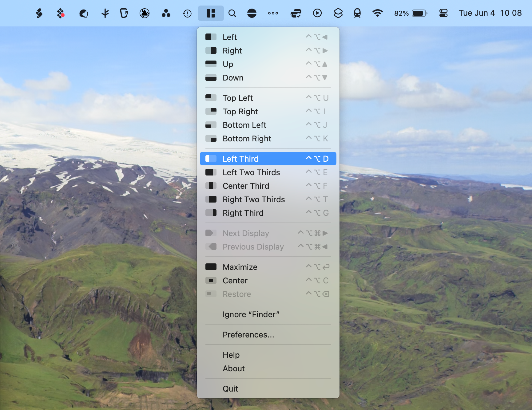The height and width of the screenshot is (410, 532).
Task: Click the Rectangle window manager menu bar icon
Action: click(211, 13)
